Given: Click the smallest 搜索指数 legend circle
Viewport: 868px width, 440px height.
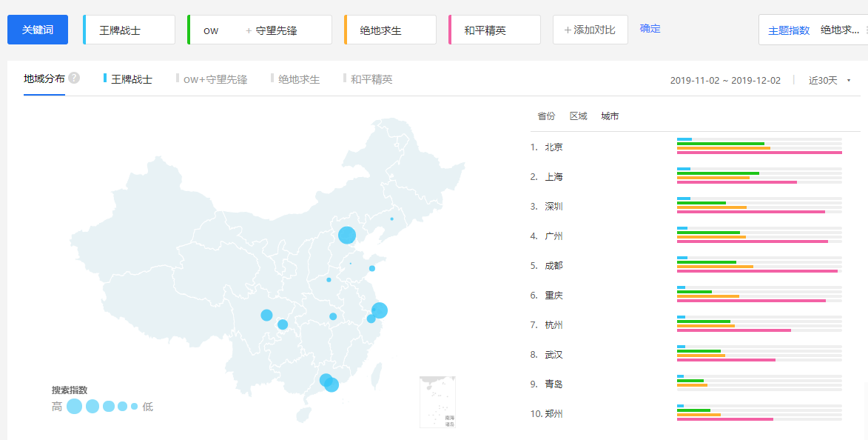Looking at the screenshot, I should [134, 406].
